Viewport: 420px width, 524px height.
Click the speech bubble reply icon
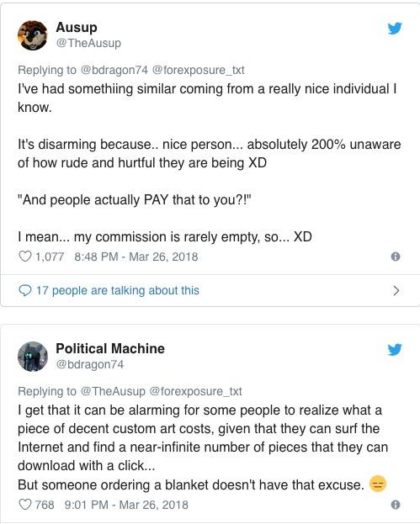(25, 290)
